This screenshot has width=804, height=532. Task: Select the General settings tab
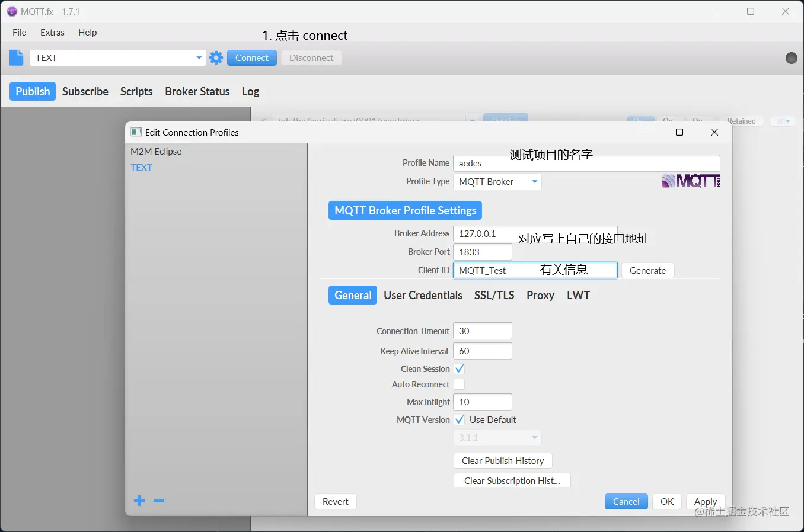353,295
